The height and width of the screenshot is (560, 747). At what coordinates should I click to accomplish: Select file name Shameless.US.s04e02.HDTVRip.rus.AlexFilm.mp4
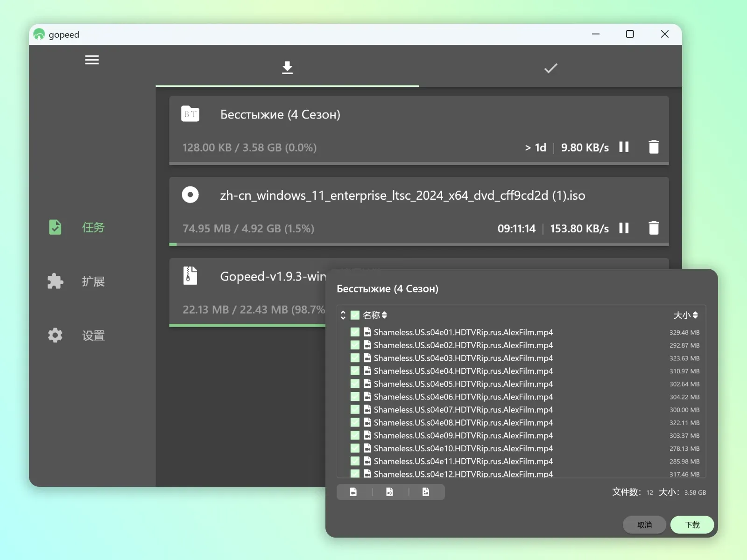click(x=463, y=345)
